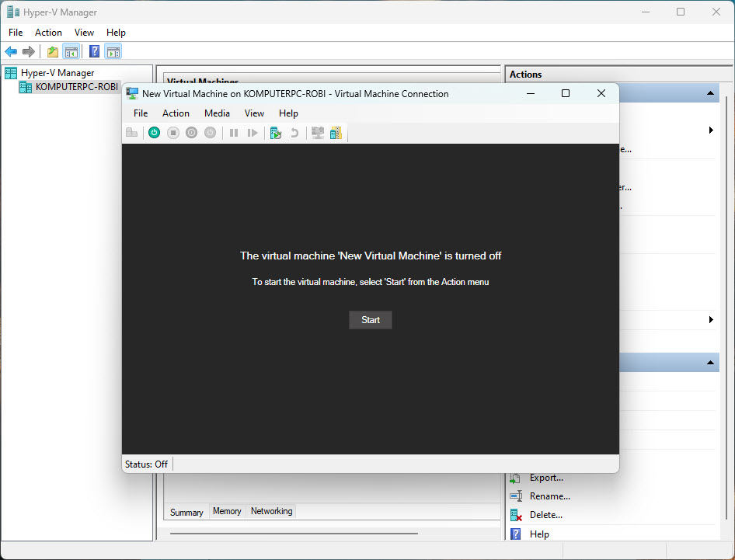Viewport: 735px width, 560px height.
Task: Open a checkpoint with the Checkpoint toolbar icon
Action: pos(275,132)
